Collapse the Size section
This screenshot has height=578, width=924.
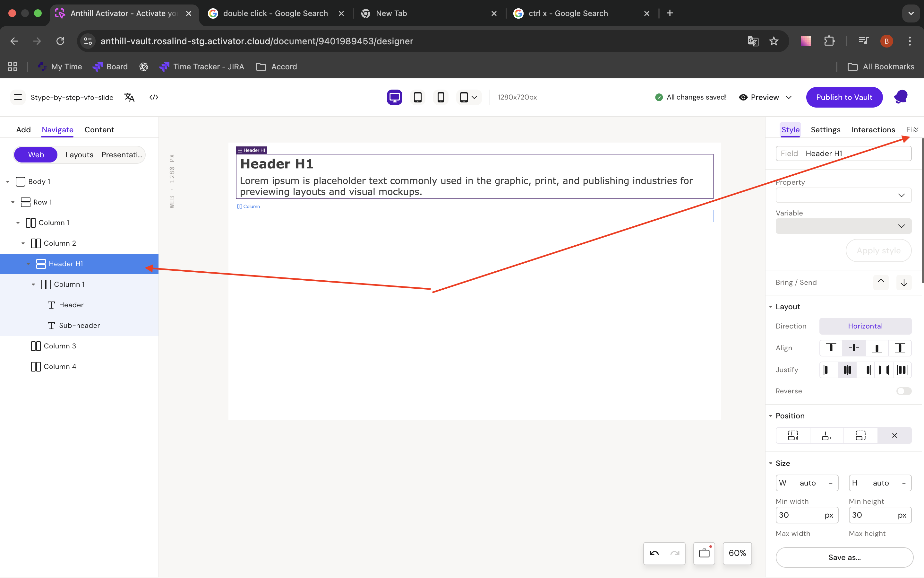pos(771,463)
